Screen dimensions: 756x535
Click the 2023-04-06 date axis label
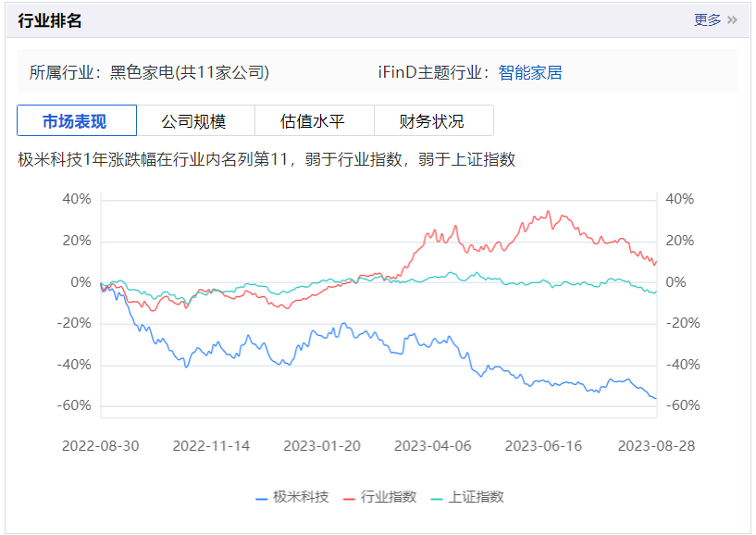point(432,445)
